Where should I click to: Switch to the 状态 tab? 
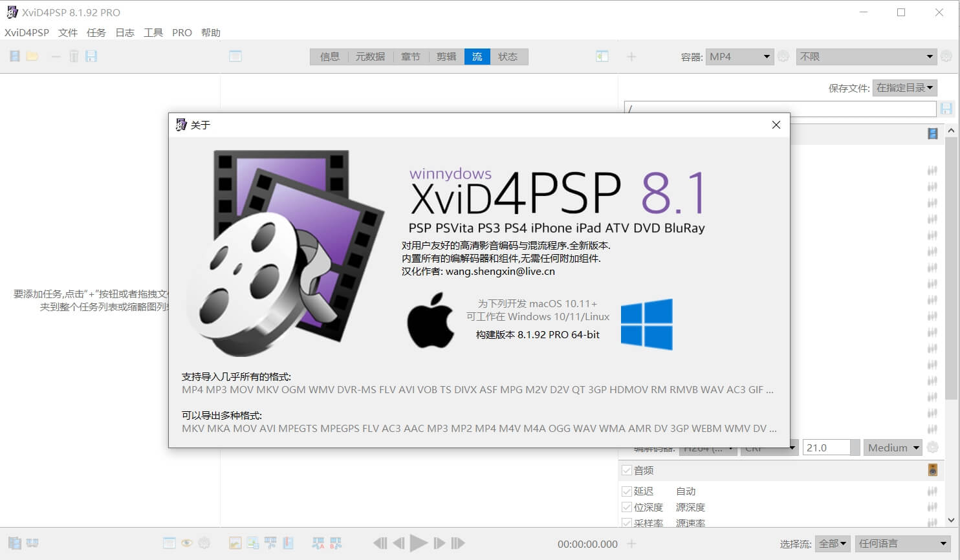tap(508, 57)
